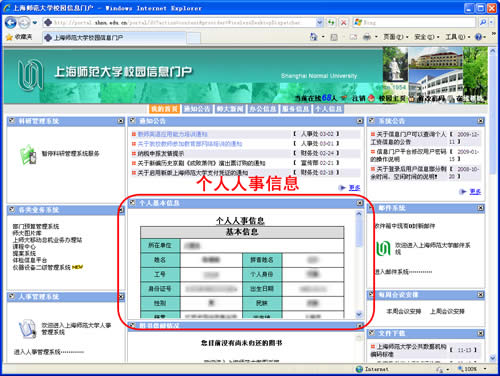Open the 师大图片库 link

[x=27, y=233]
